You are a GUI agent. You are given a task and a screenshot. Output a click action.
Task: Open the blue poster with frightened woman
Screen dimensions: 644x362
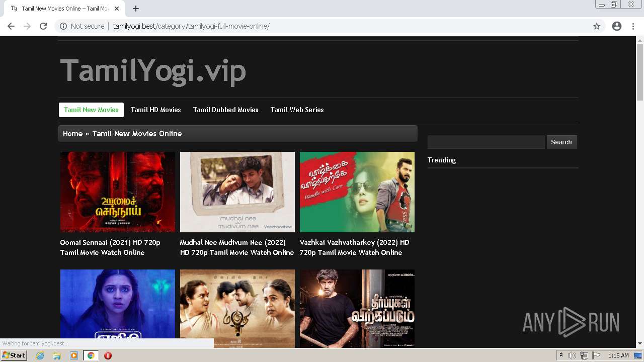coord(118,309)
